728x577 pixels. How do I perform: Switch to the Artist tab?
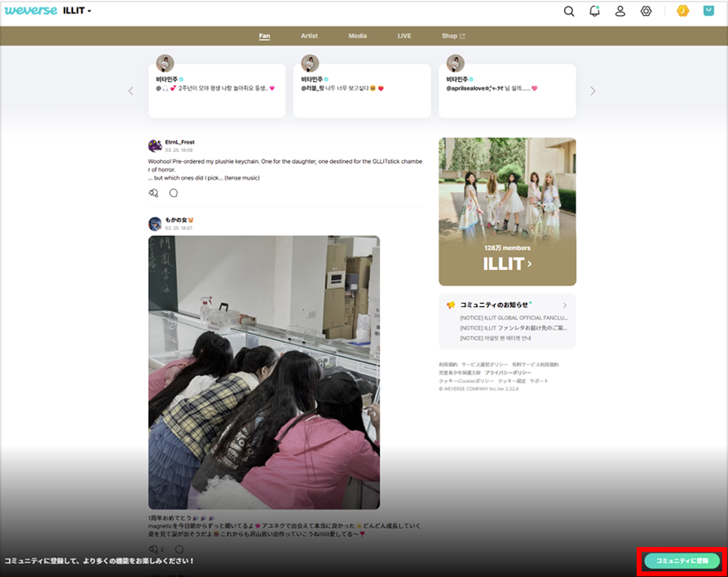(309, 36)
